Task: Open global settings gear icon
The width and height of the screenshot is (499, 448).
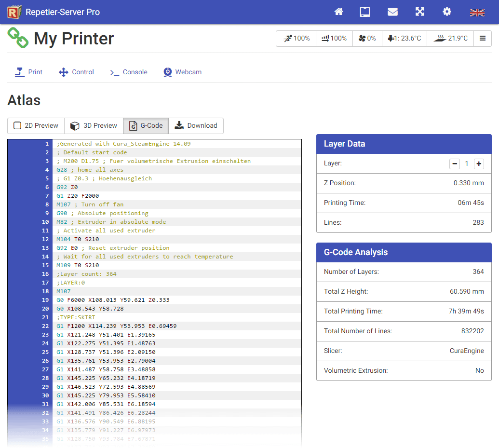Action: (447, 12)
